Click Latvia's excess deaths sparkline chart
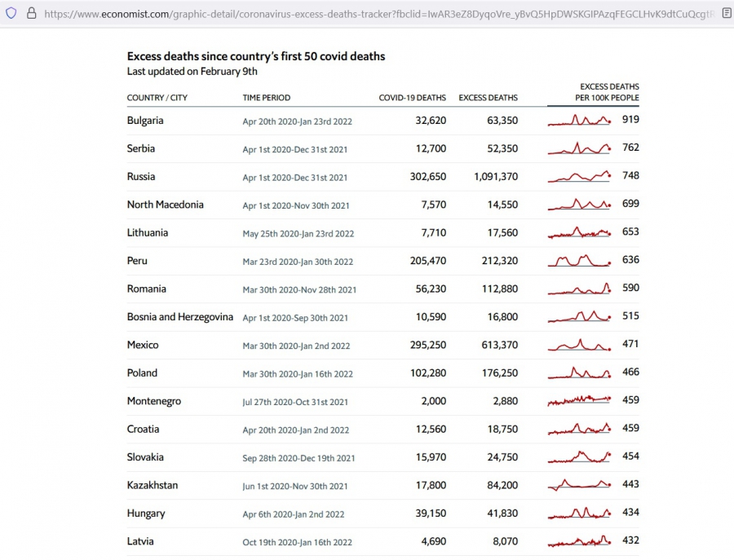Screen dimensions: 734x560 click(x=579, y=541)
